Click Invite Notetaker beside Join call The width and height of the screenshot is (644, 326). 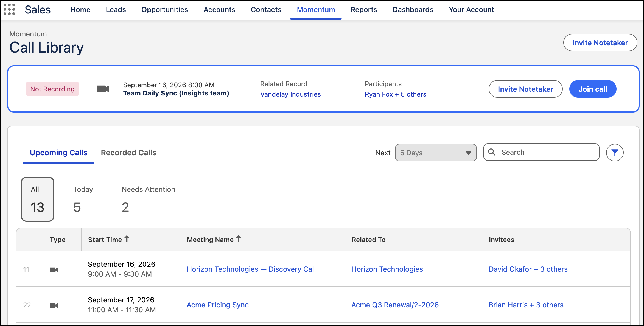pos(525,89)
